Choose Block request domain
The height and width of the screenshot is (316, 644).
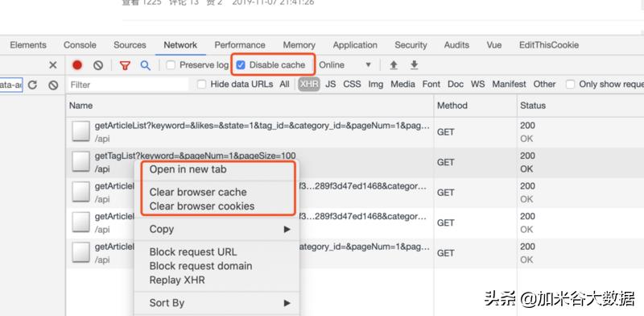coord(200,266)
